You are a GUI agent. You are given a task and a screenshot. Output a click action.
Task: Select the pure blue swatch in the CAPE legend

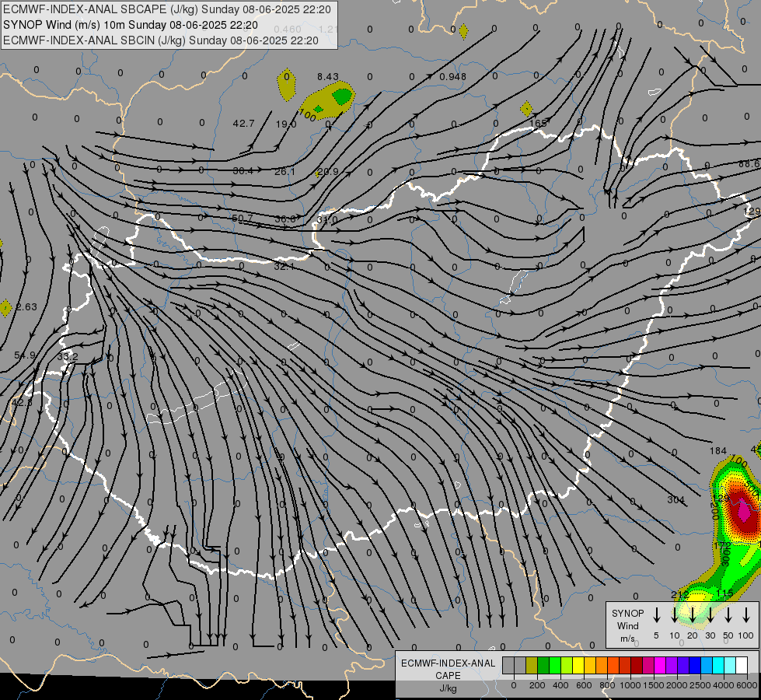(x=694, y=666)
